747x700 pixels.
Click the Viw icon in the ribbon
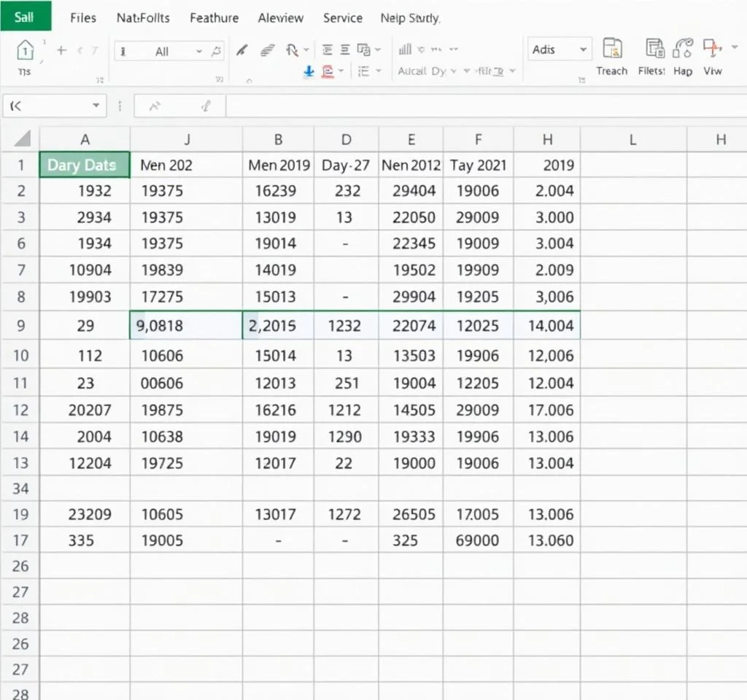coord(712,50)
